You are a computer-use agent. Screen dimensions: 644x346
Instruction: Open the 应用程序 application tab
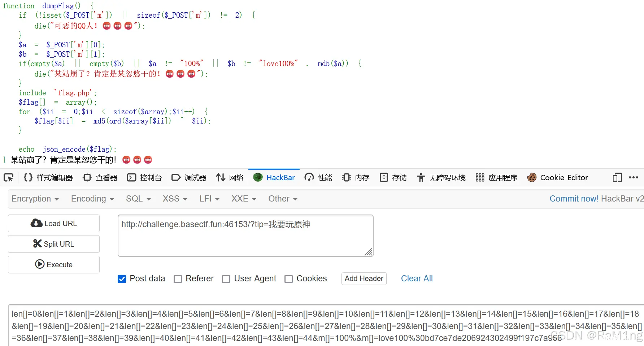tap(496, 178)
